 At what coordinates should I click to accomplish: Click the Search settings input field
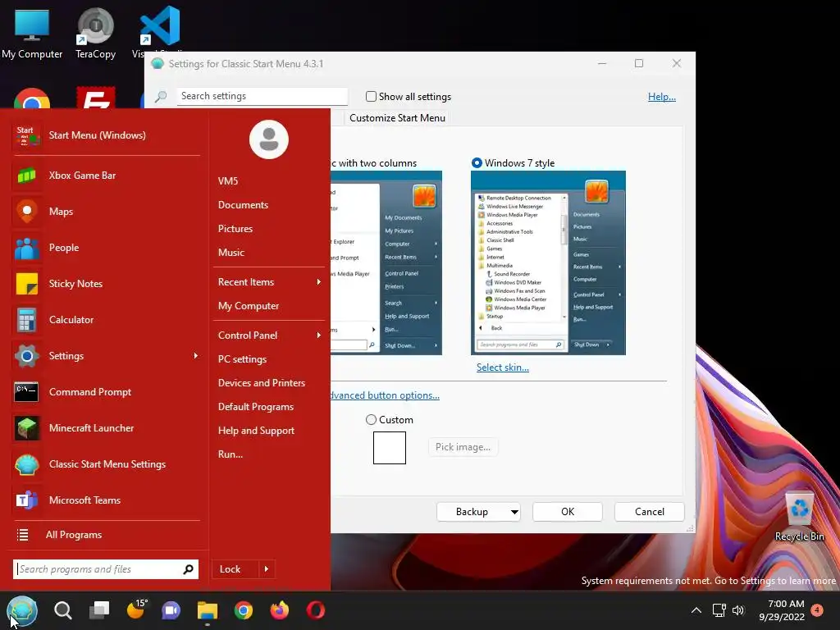click(x=262, y=96)
